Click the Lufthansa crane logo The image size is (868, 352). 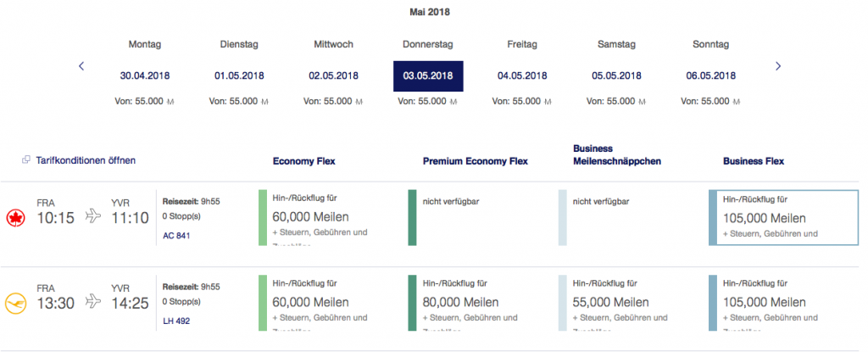(14, 303)
